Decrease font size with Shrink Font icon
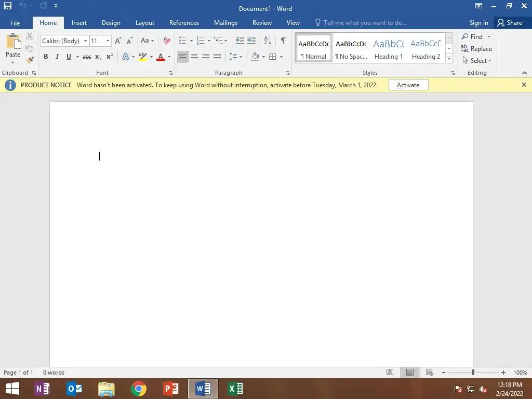The width and height of the screenshot is (532, 399). pos(129,41)
